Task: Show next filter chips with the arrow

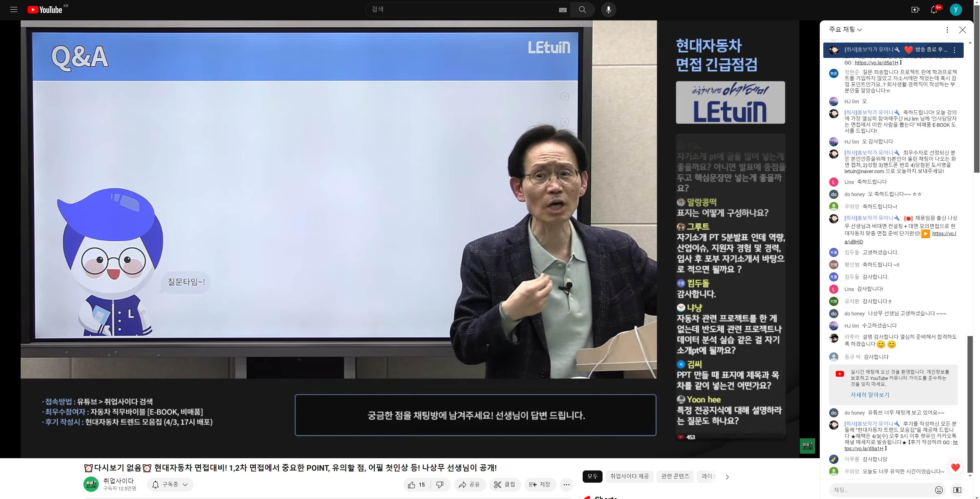Action: coord(727,477)
